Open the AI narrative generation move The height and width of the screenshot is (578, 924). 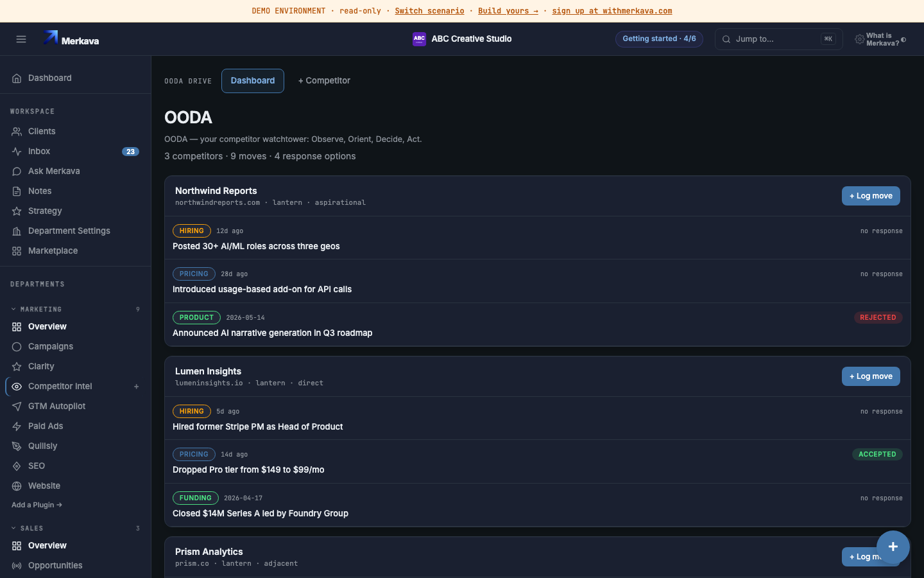272,333
